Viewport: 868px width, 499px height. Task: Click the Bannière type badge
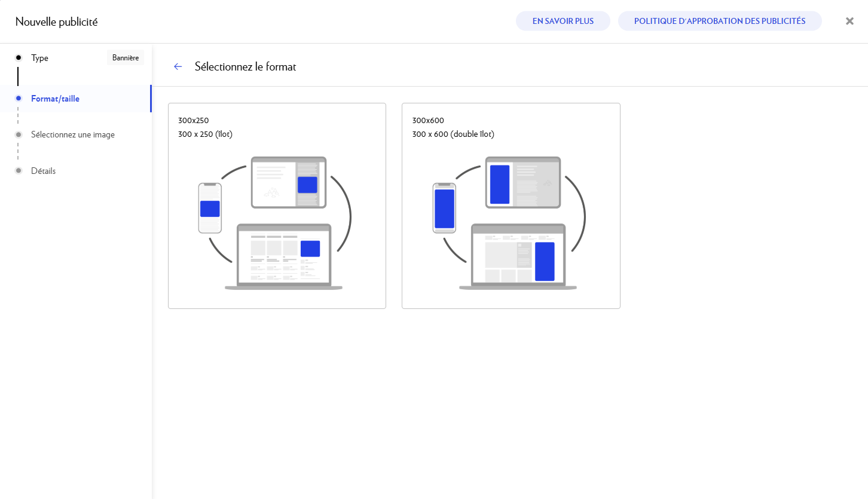126,58
